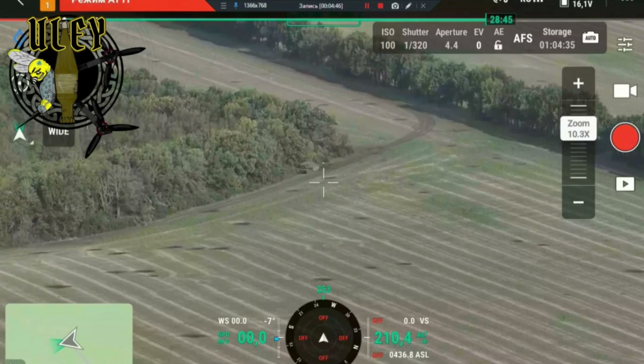Tap the back arrow in the header

point(20,2)
